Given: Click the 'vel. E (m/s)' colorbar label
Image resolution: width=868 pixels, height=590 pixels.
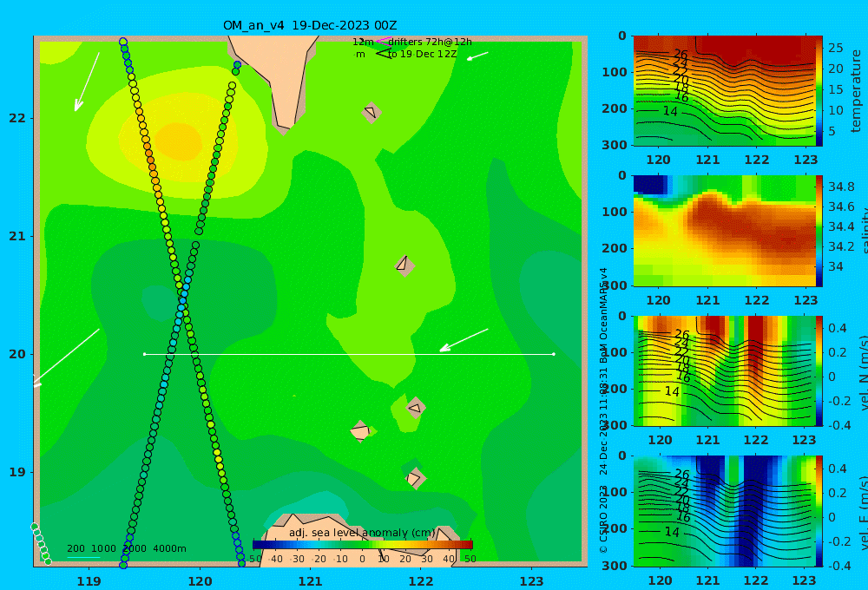Looking at the screenshot, I should point(864,513).
